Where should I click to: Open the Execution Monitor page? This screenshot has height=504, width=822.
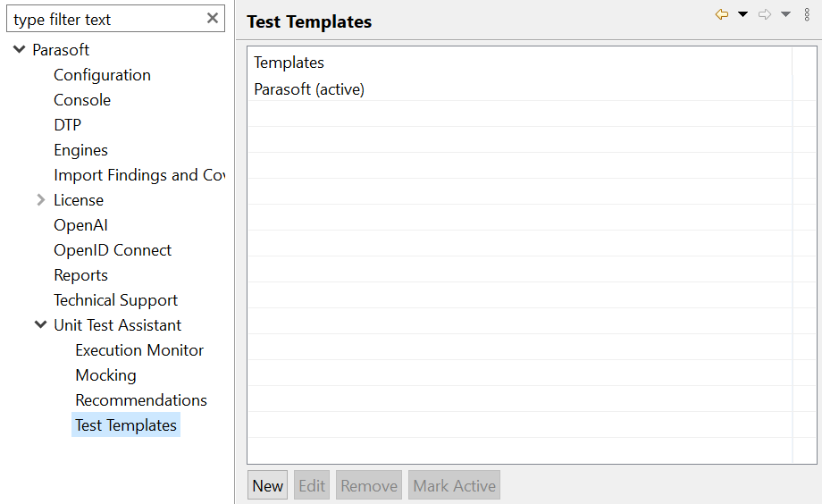click(x=139, y=349)
